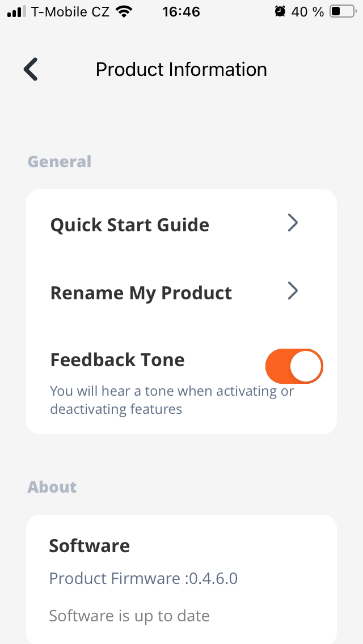The height and width of the screenshot is (644, 363).
Task: Tap the Product Information page title
Action: pyautogui.click(x=181, y=69)
